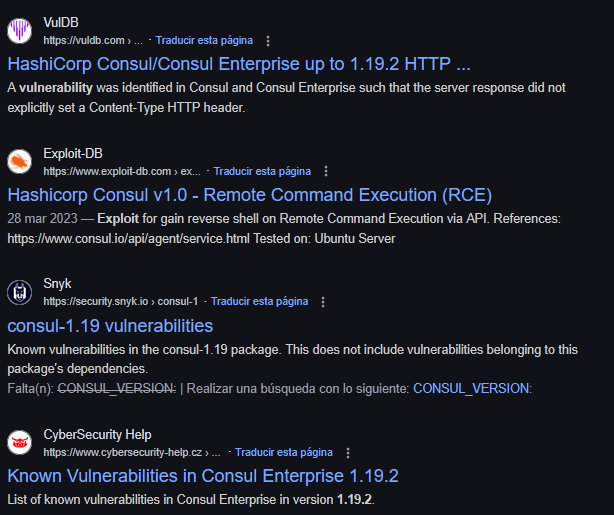Image resolution: width=614 pixels, height=515 pixels.
Task: Open three-dot menu for CyberSecurity Help result
Action: tap(348, 453)
